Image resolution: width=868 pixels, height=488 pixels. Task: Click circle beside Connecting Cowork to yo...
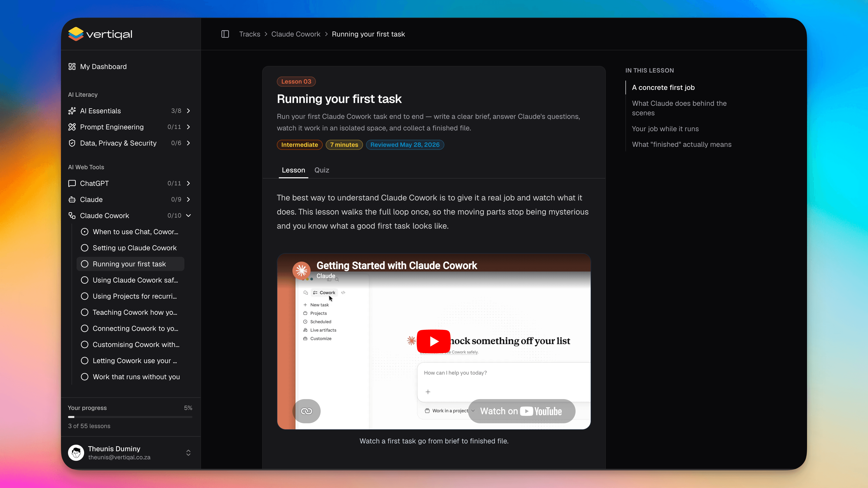85,328
